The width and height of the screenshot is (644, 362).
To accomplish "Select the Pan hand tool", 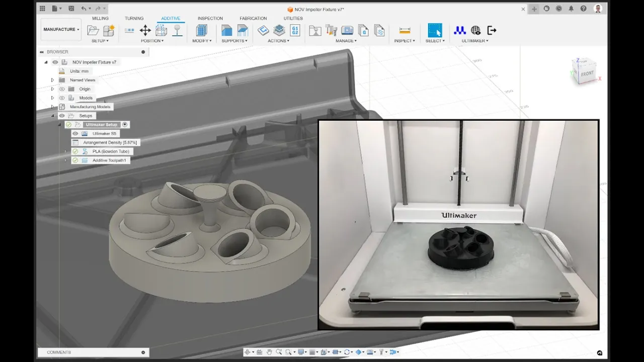I will click(269, 352).
